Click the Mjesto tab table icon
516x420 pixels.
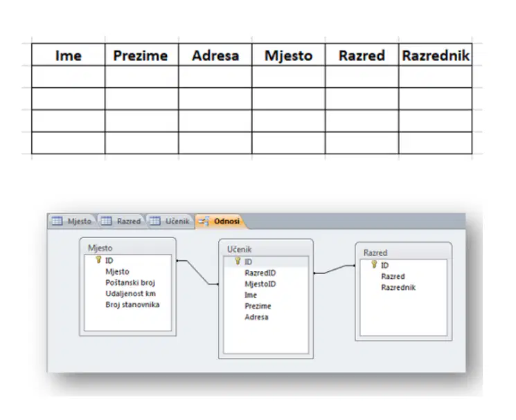(57, 221)
